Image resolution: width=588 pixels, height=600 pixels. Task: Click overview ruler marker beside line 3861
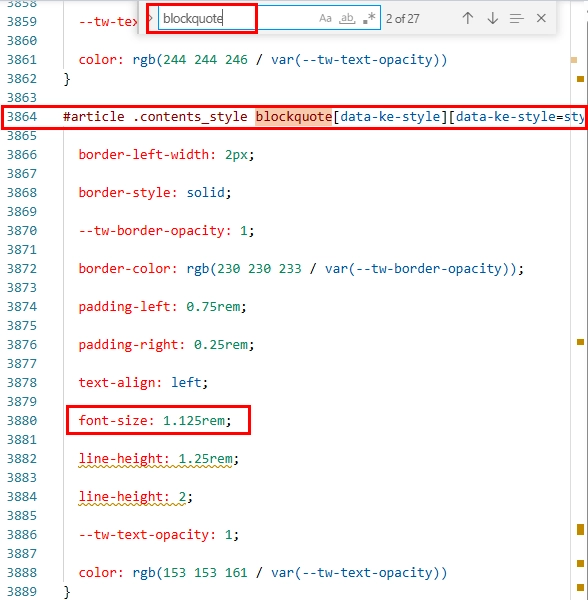(x=574, y=60)
